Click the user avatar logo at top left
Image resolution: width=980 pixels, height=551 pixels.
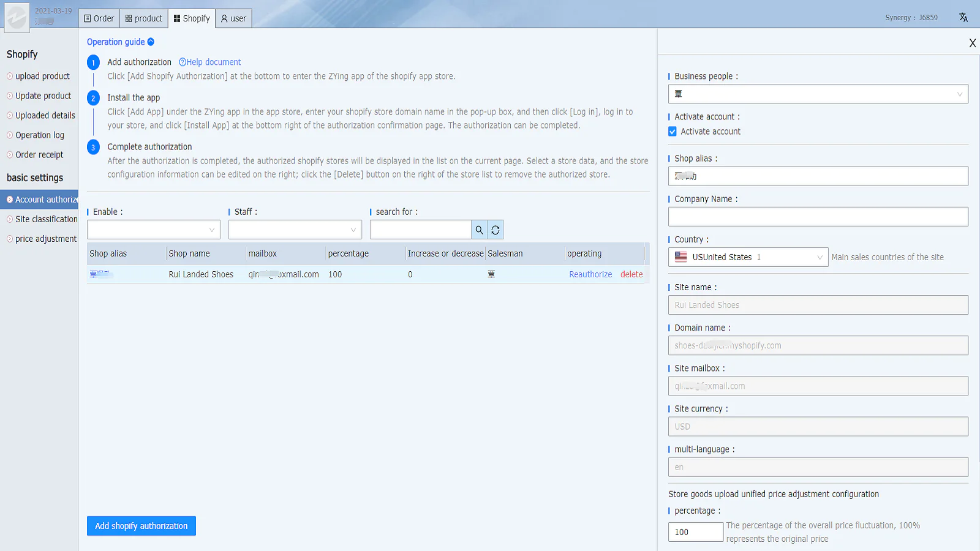pyautogui.click(x=17, y=17)
